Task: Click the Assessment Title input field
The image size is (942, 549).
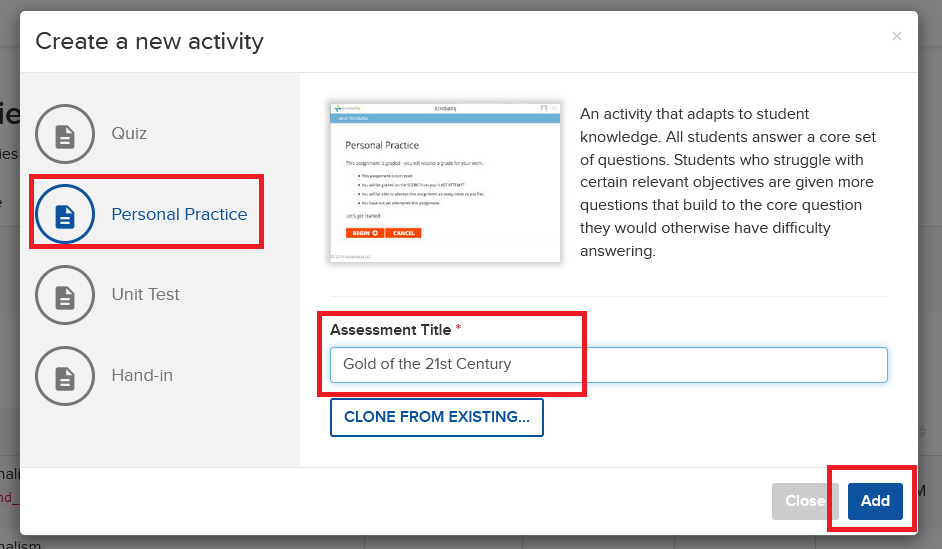Action: [609, 365]
